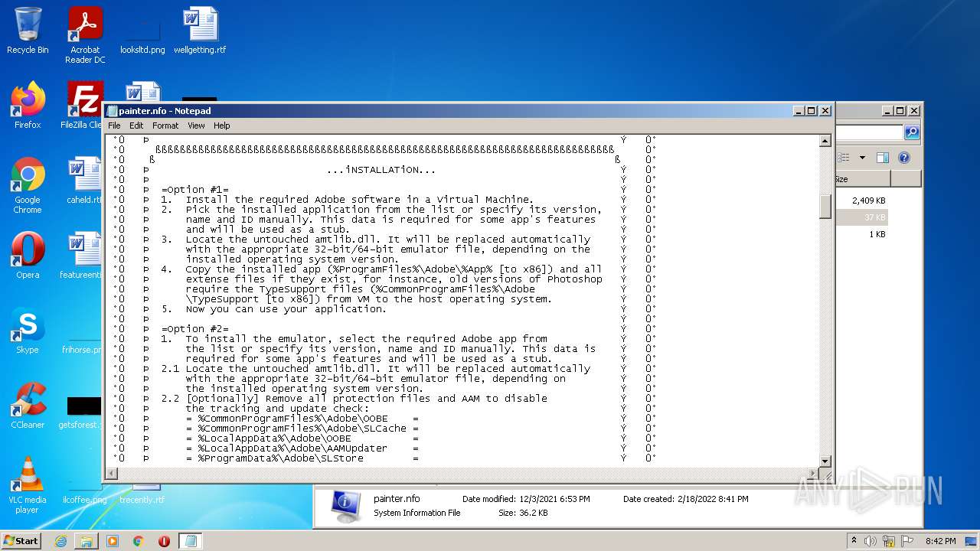Click the Notepad horizontal scrollbar right arrow
This screenshot has height=551, width=980.
[814, 474]
